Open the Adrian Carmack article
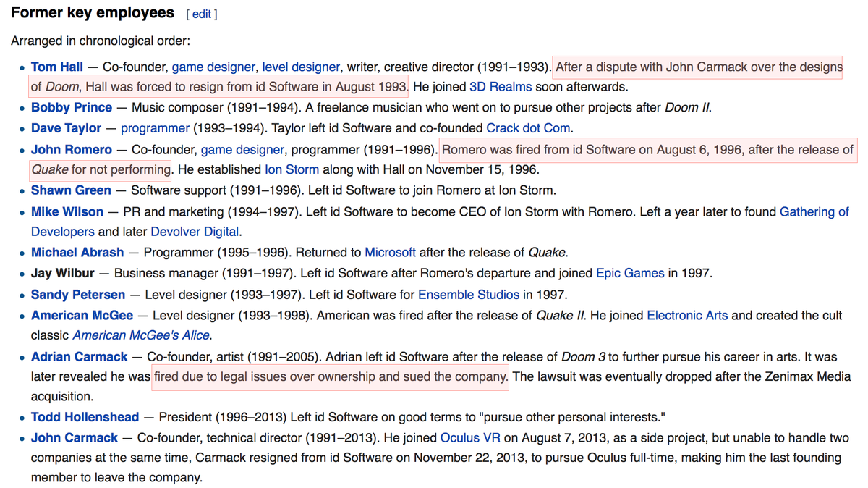868x488 pixels. [80, 357]
